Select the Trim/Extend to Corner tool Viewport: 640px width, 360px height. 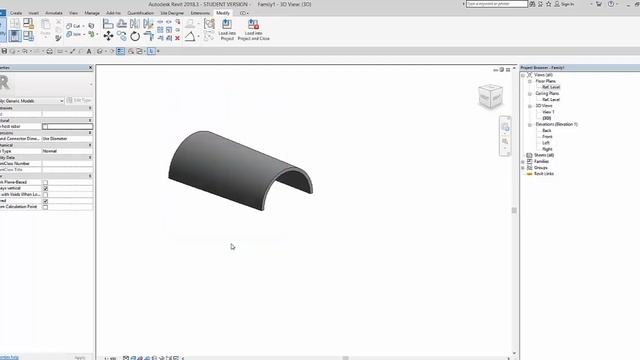(x=149, y=36)
